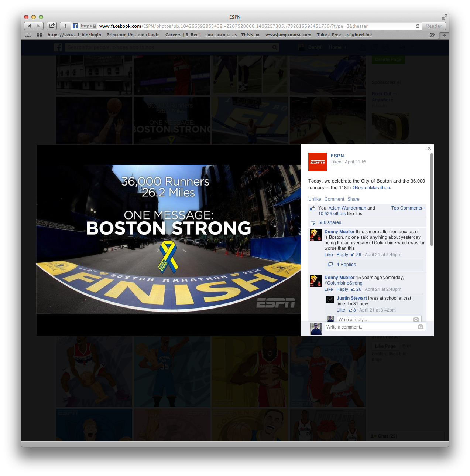Screen dimensions: 470x476
Task: Open the Chat (22) bar
Action: pos(406,436)
